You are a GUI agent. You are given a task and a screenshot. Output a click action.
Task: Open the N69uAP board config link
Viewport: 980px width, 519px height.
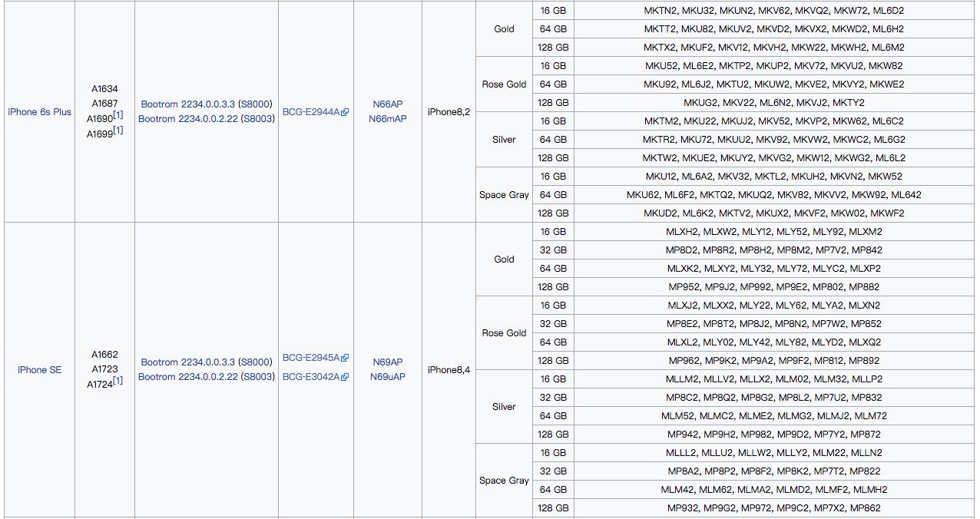(388, 377)
